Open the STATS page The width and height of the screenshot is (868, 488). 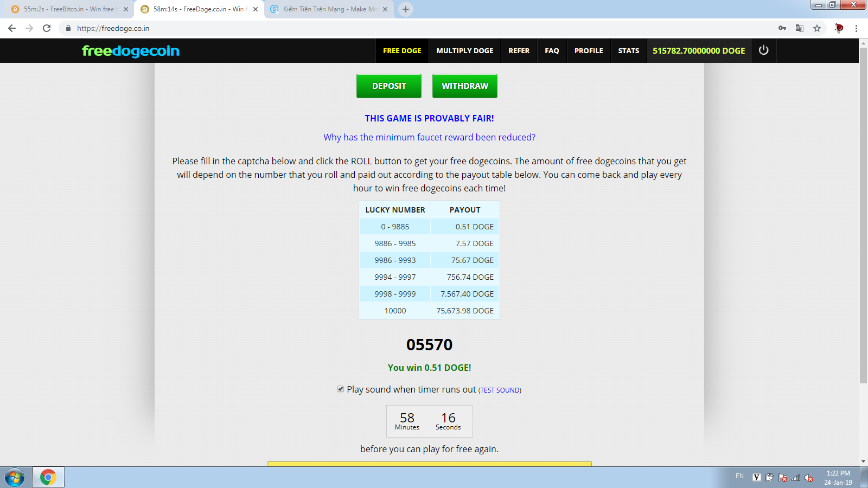(629, 50)
